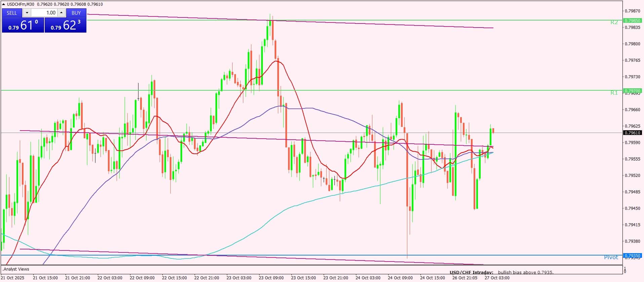Select the R1 resistance label
This screenshot has height=282, width=644.
[x=614, y=93]
